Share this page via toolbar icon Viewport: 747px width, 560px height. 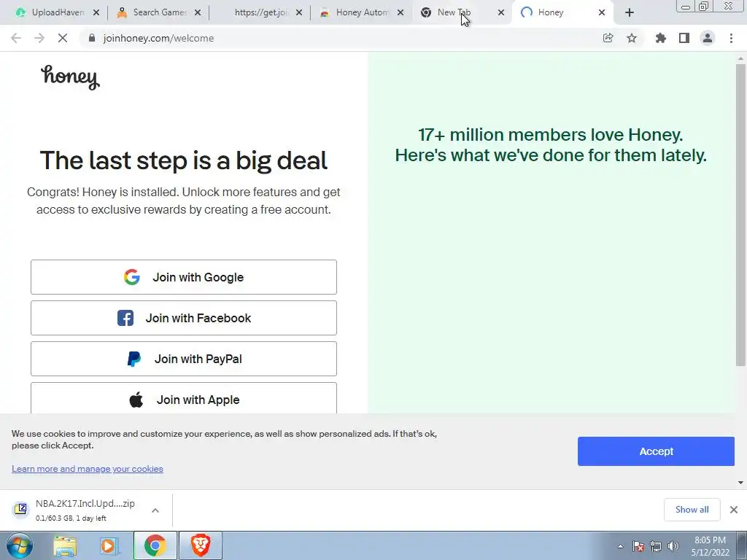click(608, 38)
